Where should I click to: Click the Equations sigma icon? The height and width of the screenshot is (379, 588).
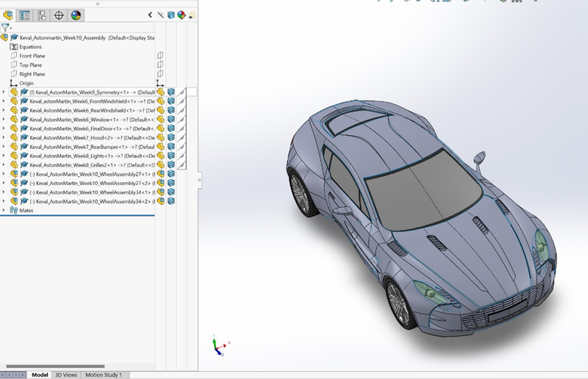pos(14,47)
